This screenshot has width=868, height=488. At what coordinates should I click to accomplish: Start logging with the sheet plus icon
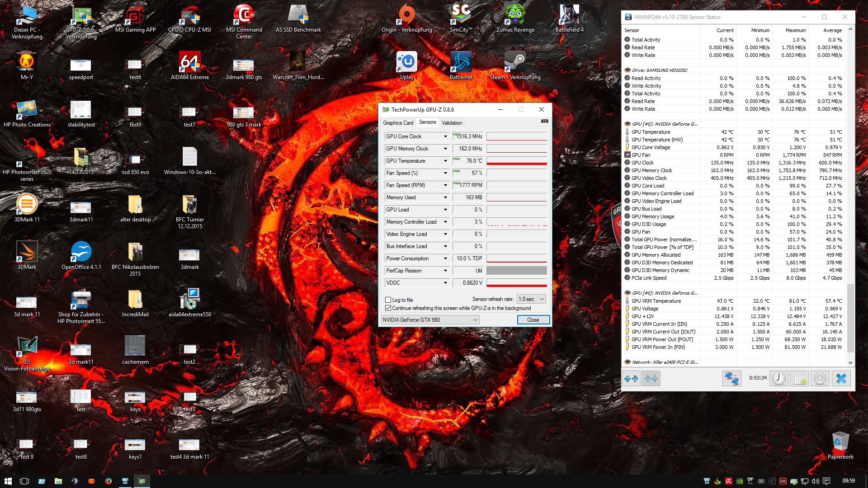click(x=799, y=379)
